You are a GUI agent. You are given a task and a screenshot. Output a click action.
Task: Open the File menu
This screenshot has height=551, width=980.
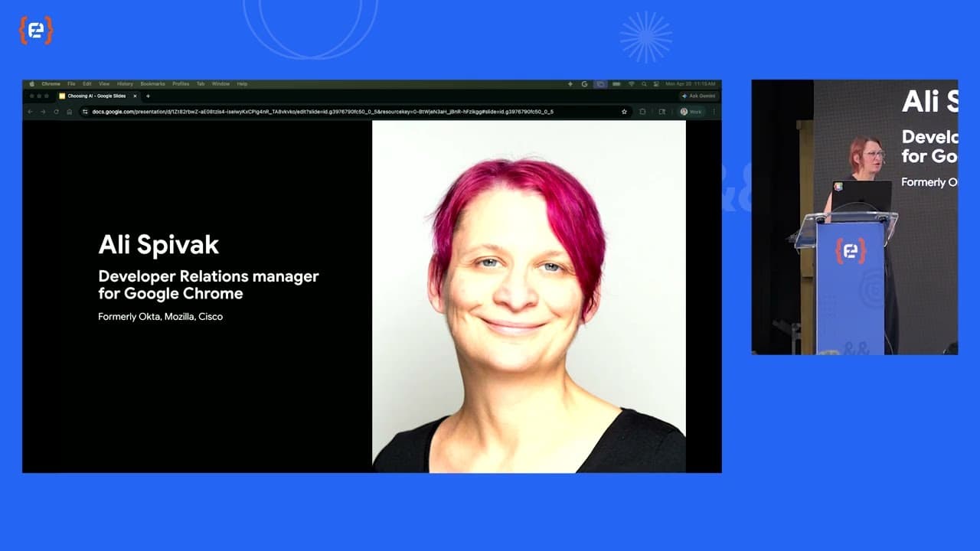coord(71,84)
